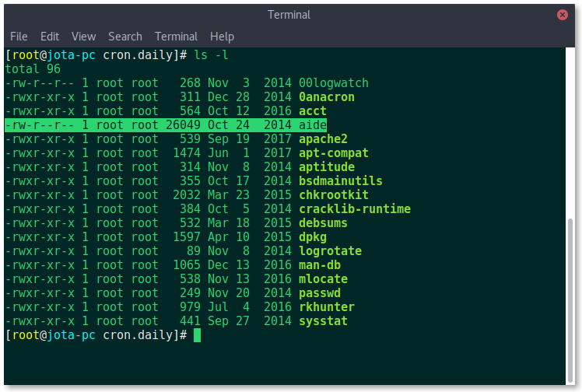582x392 pixels.
Task: Click the date 'Sep 27' on sysstat row
Action: point(229,321)
